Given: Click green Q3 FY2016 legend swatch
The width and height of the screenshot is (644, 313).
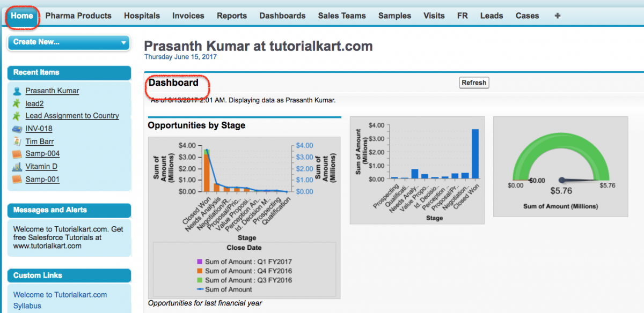Looking at the screenshot, I should (200, 280).
